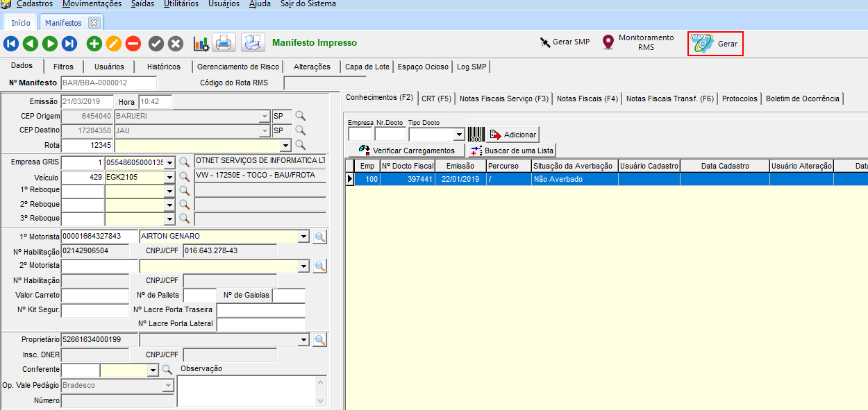This screenshot has height=410, width=868.
Task: Go to the previous record
Action: [x=31, y=44]
